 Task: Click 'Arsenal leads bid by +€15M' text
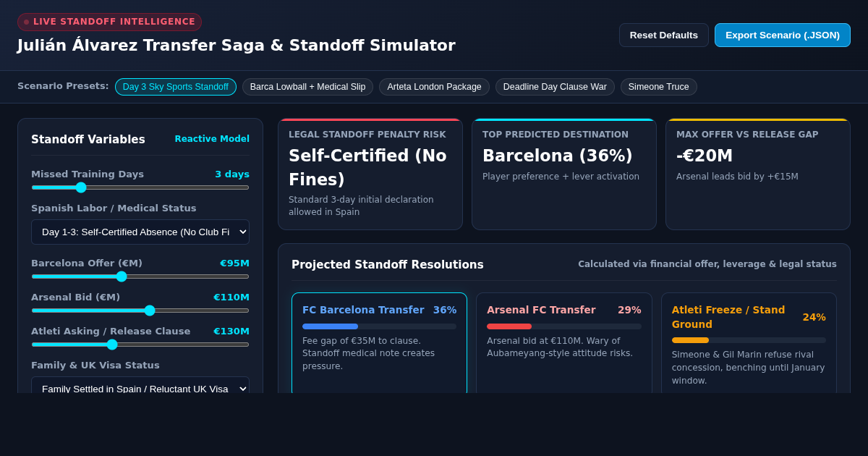click(x=737, y=177)
